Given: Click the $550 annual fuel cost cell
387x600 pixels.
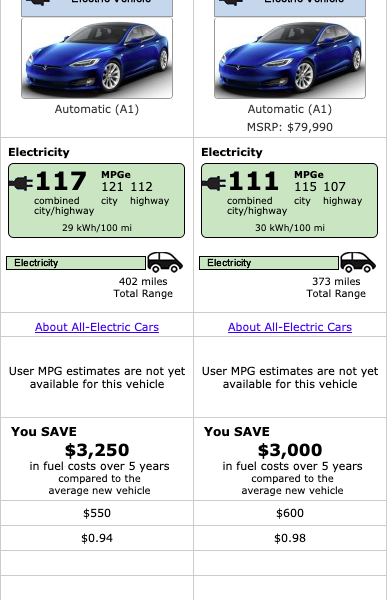Looking at the screenshot, I should [97, 513].
